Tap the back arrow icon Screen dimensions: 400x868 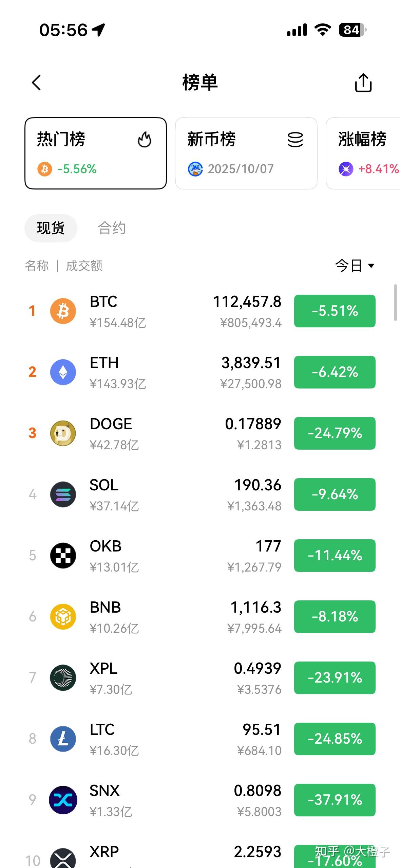tap(37, 83)
